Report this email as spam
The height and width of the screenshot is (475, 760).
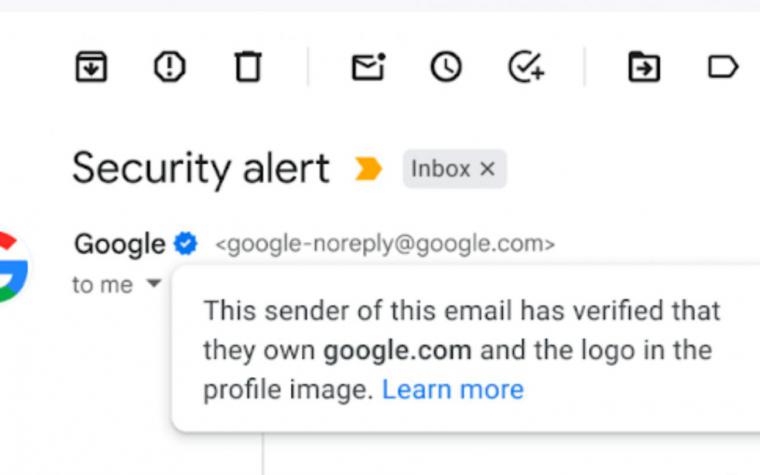click(x=170, y=66)
